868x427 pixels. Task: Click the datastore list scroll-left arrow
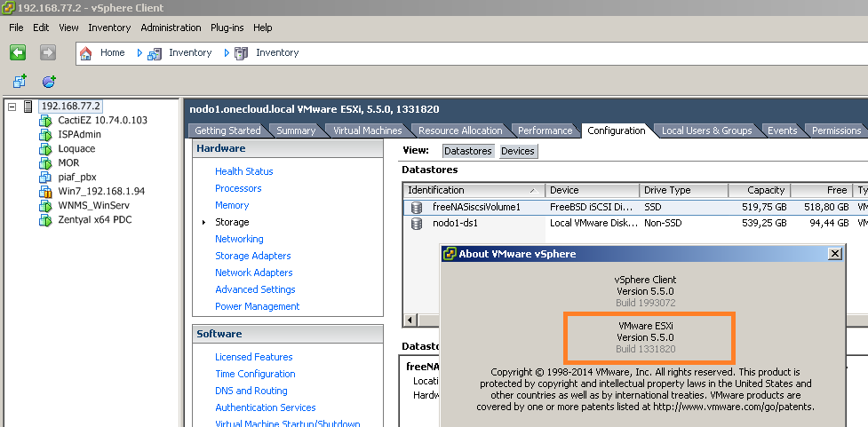(410, 320)
